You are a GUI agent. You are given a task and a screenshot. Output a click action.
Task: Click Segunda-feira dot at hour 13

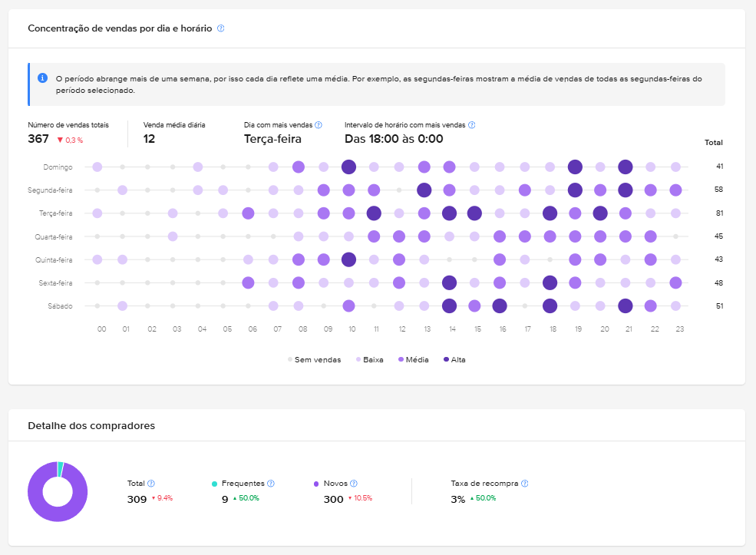click(x=424, y=190)
